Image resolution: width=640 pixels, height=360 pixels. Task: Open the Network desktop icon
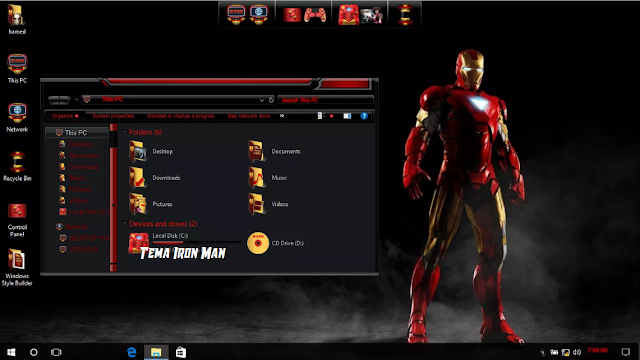[x=17, y=118]
